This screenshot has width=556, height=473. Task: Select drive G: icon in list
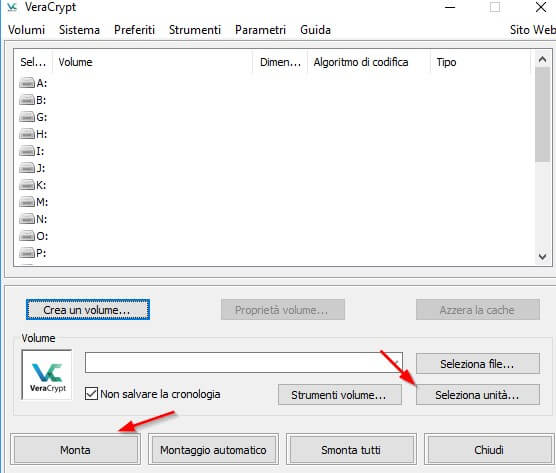pos(27,117)
